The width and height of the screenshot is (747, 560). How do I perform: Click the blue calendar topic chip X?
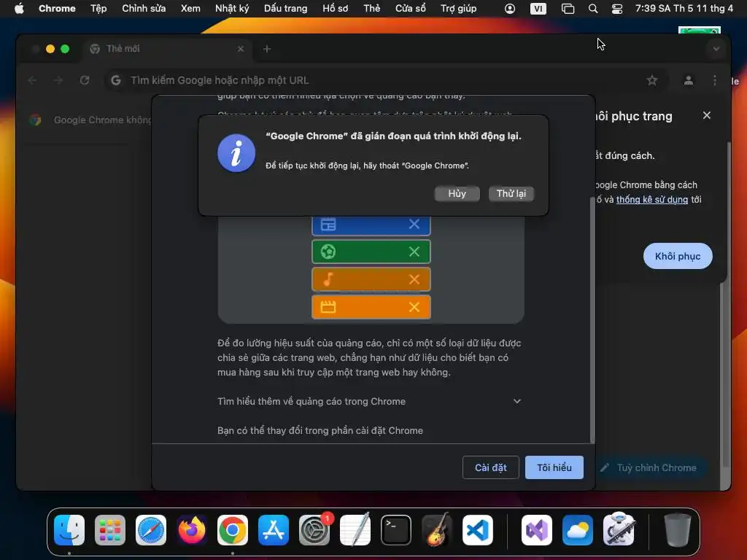tap(414, 224)
